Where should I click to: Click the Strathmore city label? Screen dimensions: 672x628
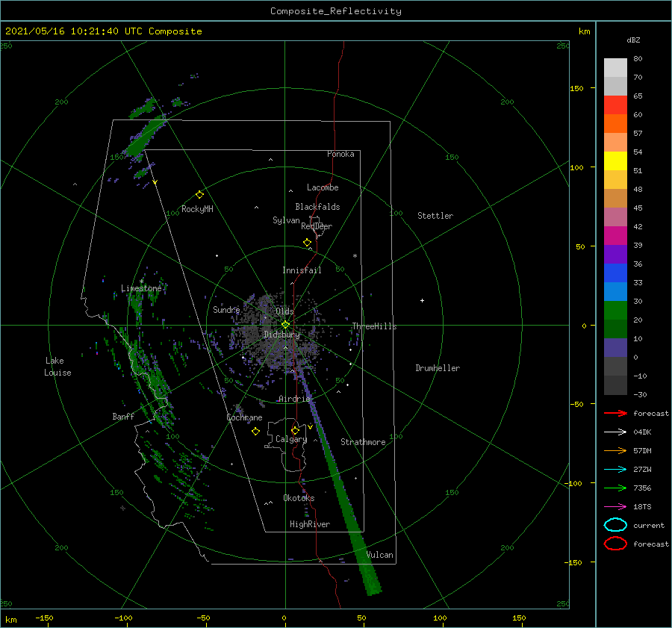point(363,442)
